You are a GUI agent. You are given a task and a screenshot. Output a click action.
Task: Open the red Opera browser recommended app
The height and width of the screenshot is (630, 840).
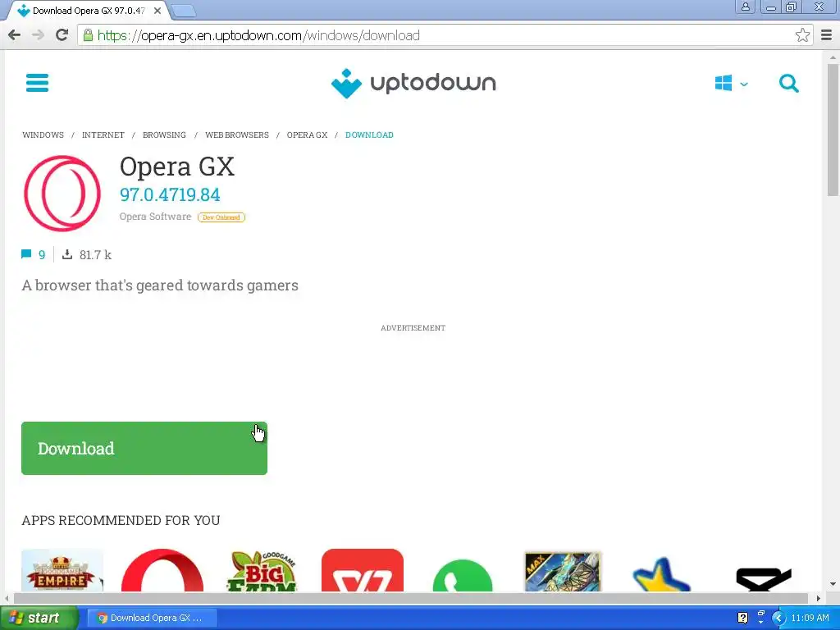(162, 570)
